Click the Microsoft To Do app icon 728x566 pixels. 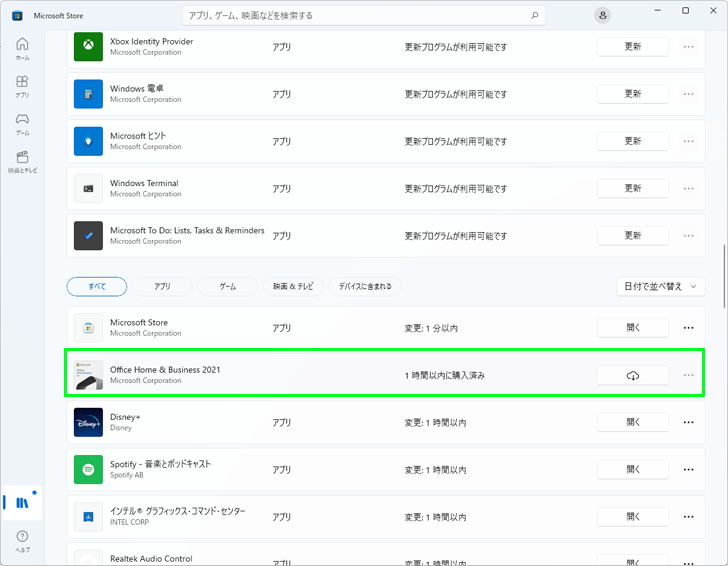point(88,235)
